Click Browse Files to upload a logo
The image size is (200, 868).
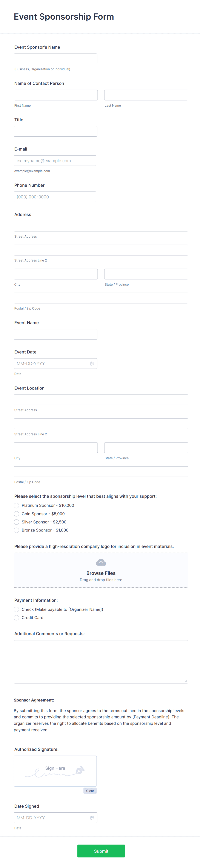click(x=100, y=573)
